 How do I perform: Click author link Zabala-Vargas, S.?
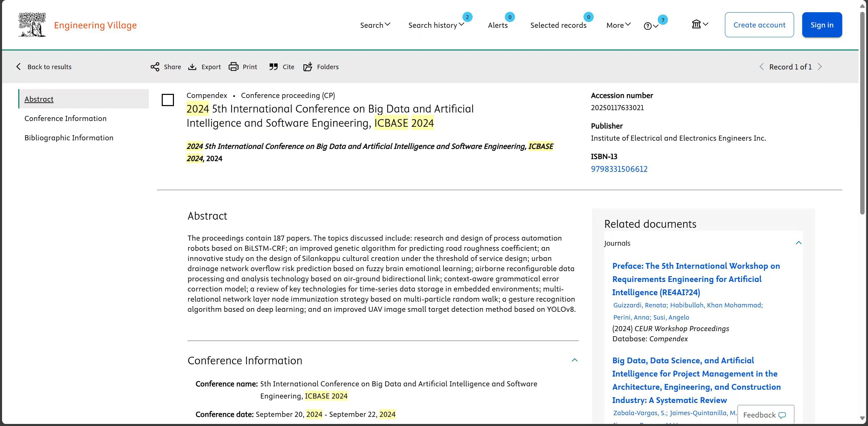(x=640, y=413)
